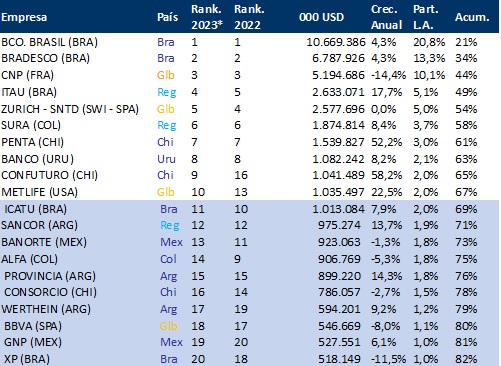Image resolution: width=501 pixels, height=366 pixels.
Task: Select the BANORTE (MEX) value 923.063
Action: click(339, 242)
